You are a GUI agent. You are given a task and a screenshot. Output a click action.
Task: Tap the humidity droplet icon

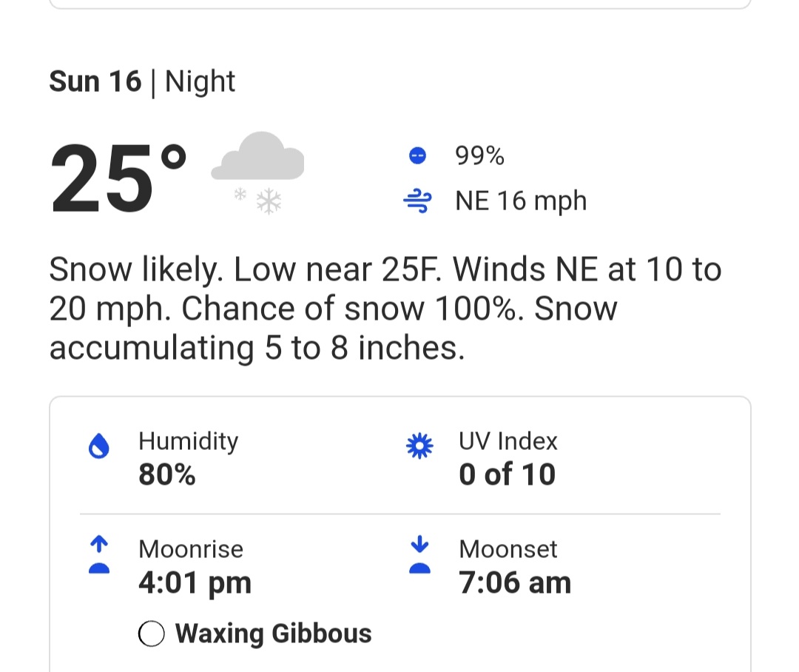click(99, 446)
